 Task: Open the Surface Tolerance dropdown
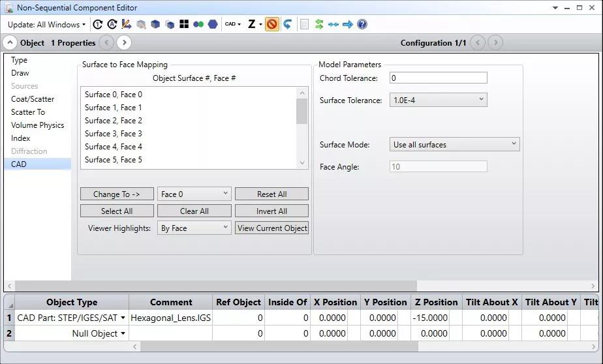point(438,100)
